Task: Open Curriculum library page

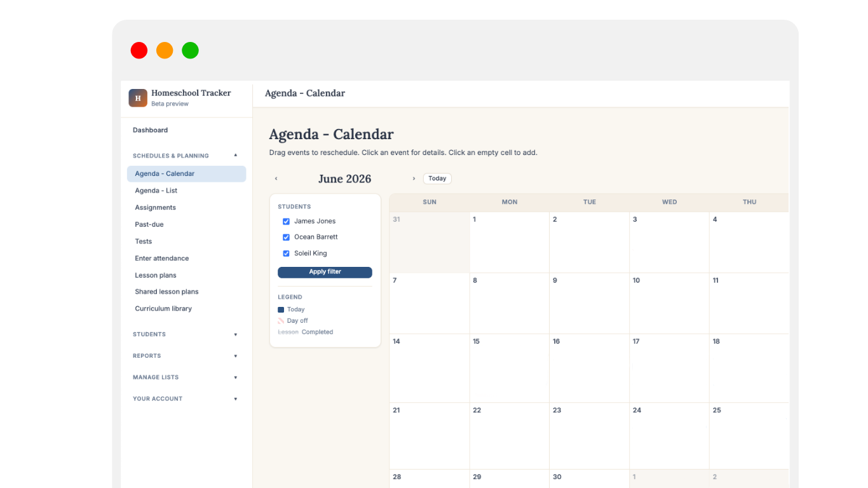Action: click(x=187, y=309)
